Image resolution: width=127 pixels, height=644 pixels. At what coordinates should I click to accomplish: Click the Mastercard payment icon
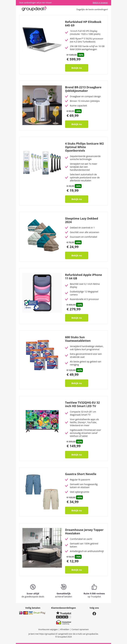pyautogui.click(x=25, y=613)
